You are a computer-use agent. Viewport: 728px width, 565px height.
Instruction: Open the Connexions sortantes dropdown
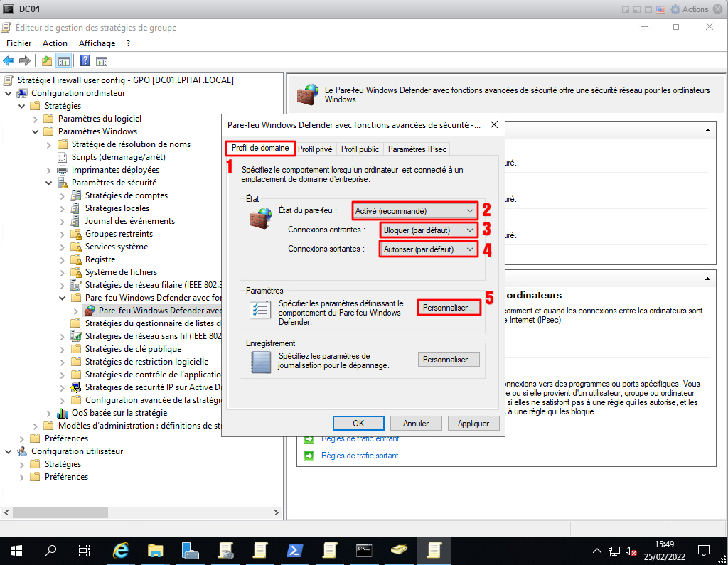(429, 249)
